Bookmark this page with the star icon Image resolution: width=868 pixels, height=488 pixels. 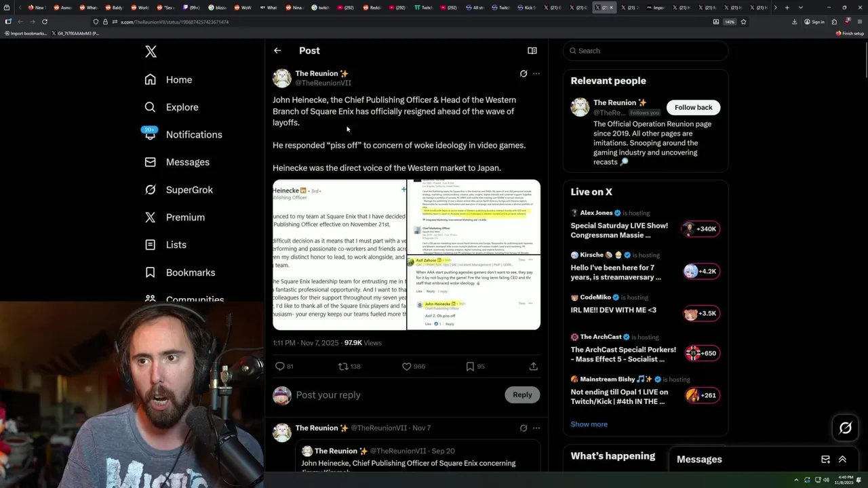click(744, 22)
